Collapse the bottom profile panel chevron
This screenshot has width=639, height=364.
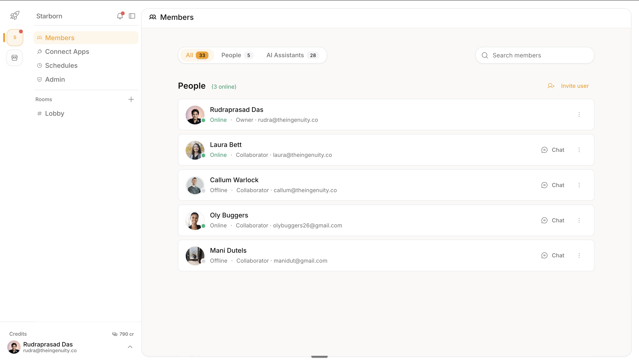click(x=130, y=346)
